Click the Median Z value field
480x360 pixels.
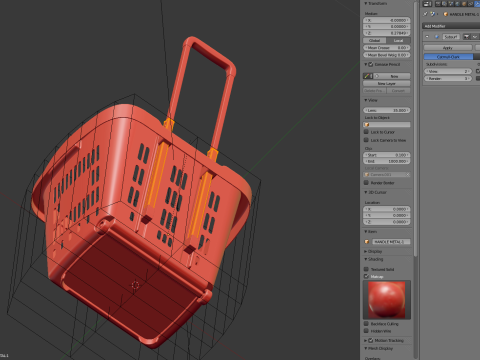pyautogui.click(x=387, y=33)
